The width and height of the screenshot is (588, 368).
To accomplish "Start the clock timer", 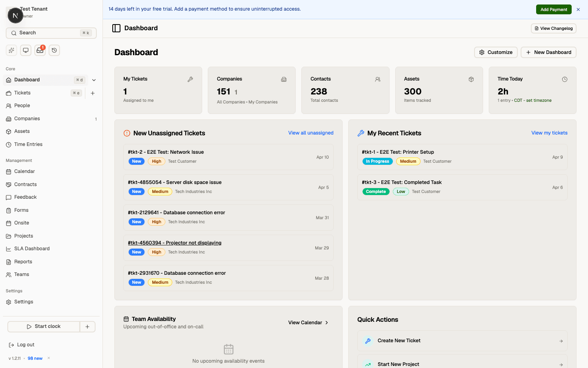I will coord(44,327).
